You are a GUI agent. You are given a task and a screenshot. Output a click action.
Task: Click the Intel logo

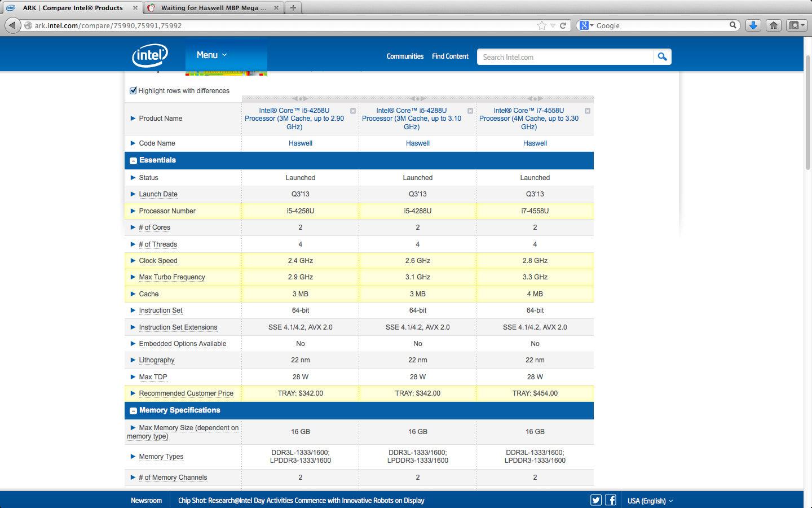(x=150, y=55)
